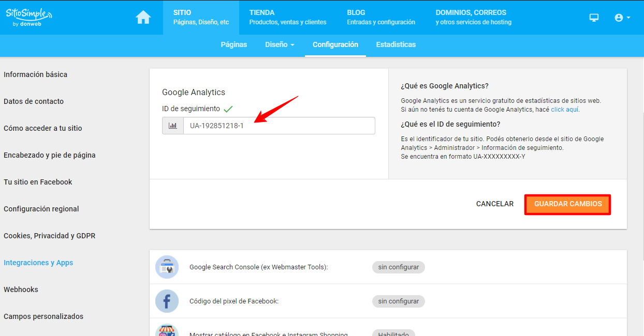This screenshot has height=336, width=644.
Task: Open the user account menu
Action: 622,18
